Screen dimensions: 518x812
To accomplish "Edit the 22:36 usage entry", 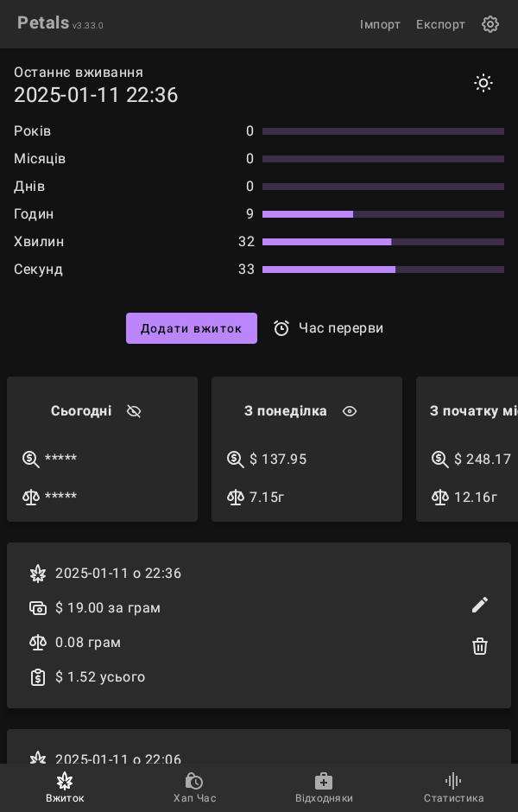I will [480, 605].
